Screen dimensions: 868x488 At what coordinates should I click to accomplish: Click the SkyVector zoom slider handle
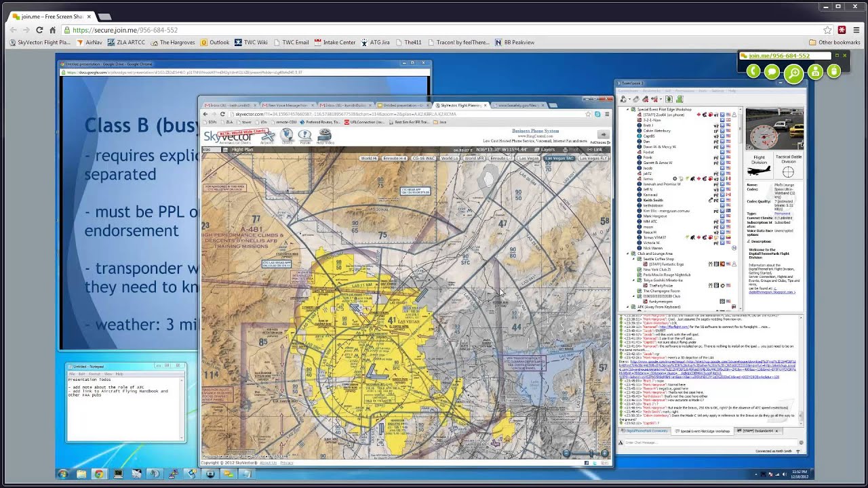[590, 453]
